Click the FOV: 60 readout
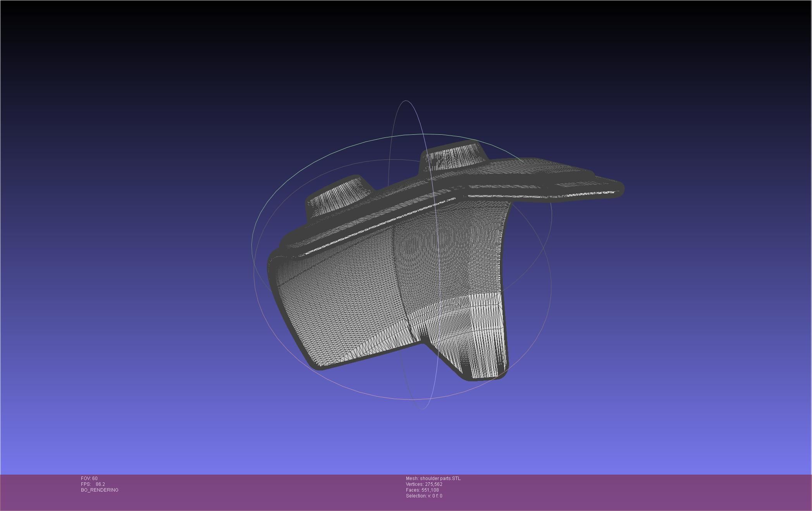 point(89,478)
